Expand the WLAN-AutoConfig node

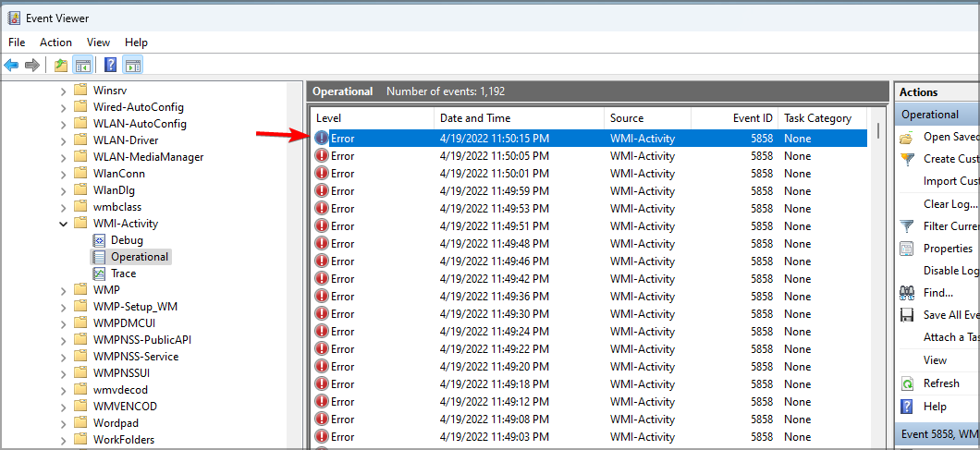click(x=63, y=125)
